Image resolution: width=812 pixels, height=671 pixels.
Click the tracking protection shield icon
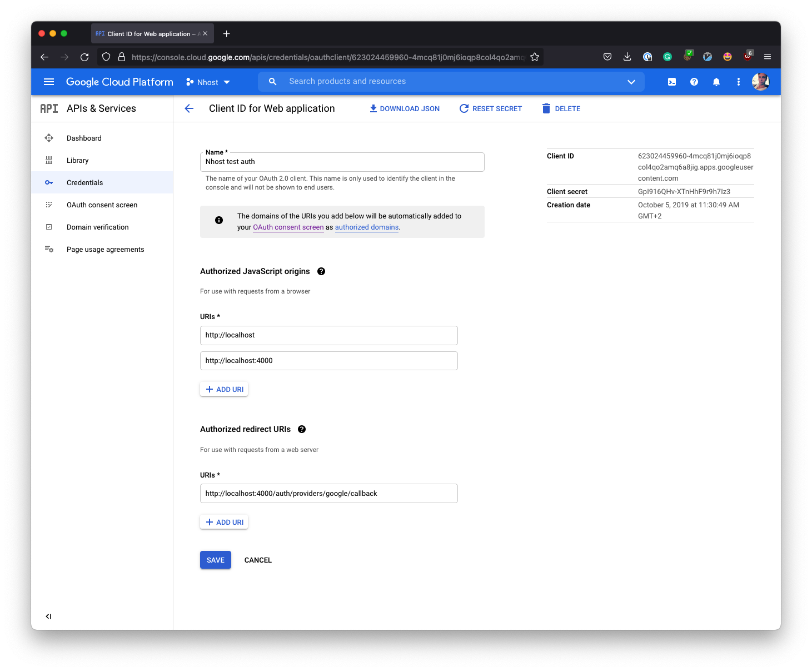point(106,57)
